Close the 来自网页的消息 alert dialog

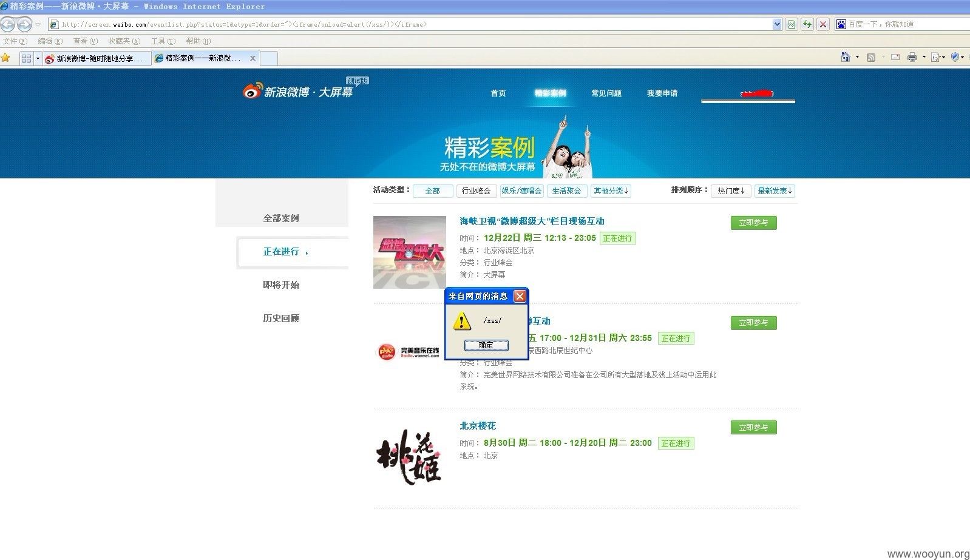(520, 296)
